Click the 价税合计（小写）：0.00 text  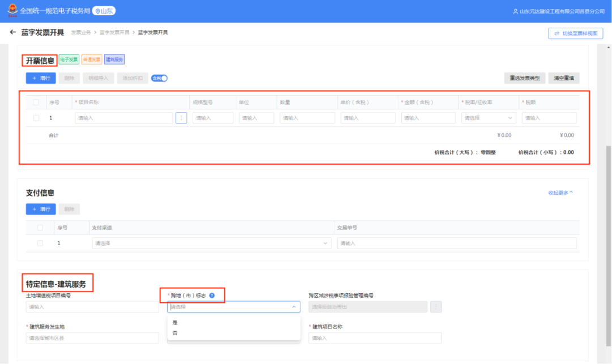pyautogui.click(x=546, y=152)
